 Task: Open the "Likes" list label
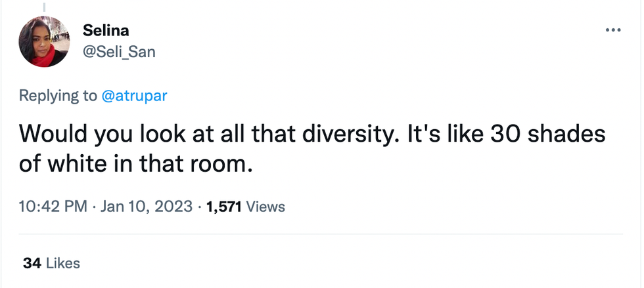click(63, 263)
